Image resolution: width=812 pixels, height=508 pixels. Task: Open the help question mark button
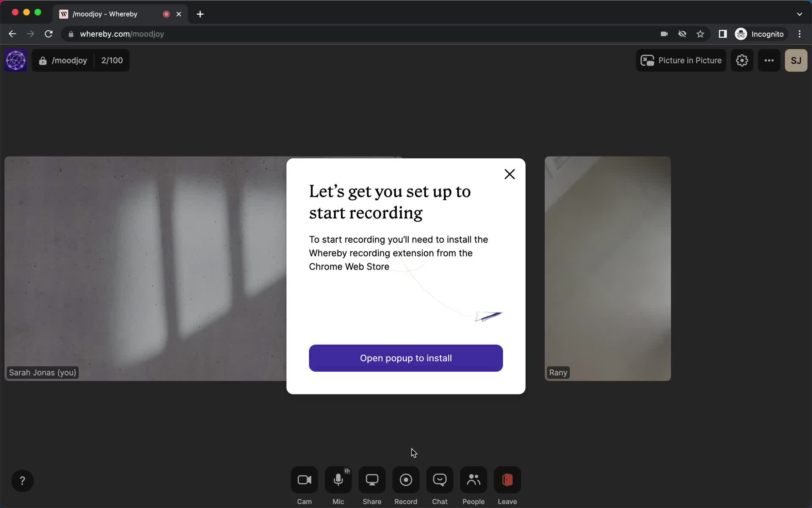(22, 480)
